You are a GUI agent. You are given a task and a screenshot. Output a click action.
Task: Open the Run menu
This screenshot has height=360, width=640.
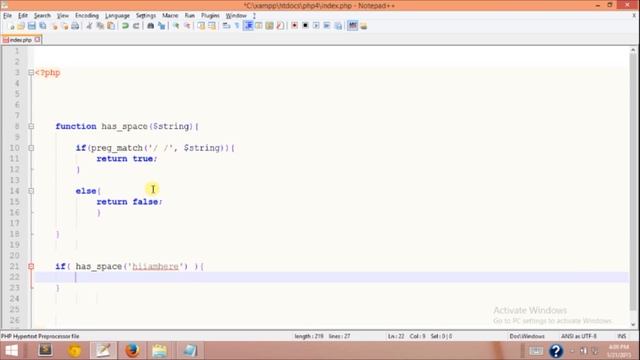click(x=190, y=16)
